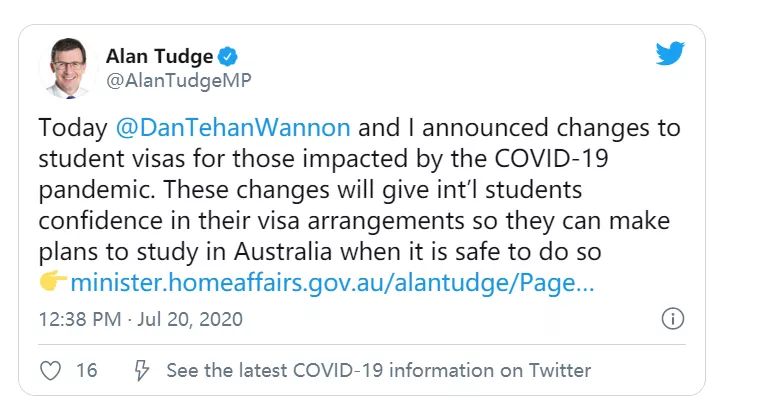Click the Twitter bird logo

click(669, 54)
